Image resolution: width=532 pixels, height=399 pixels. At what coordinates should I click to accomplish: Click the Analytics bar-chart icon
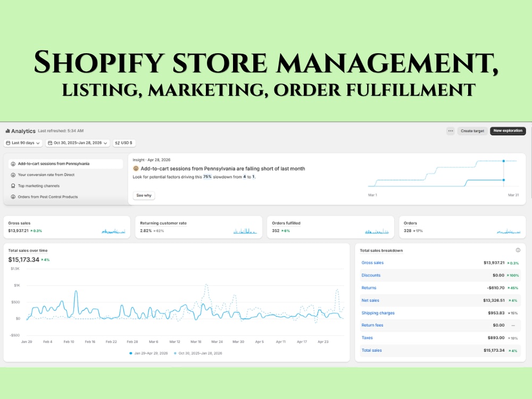(7, 131)
